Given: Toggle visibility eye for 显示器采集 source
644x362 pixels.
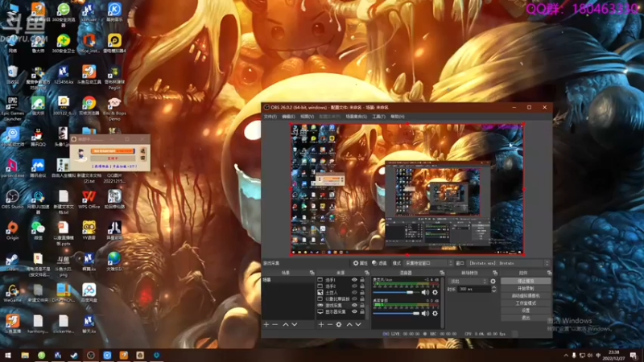Looking at the screenshot, I should [x=354, y=311].
